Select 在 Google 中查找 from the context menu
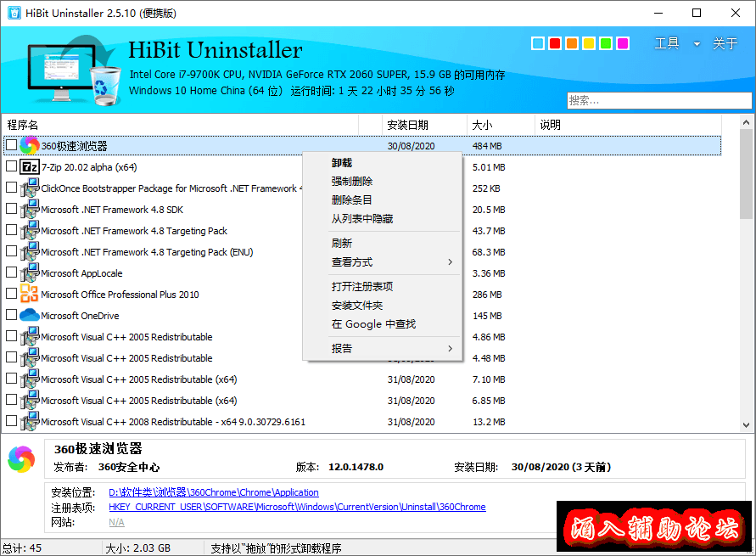Screen dimensions: 756x556 [x=382, y=324]
